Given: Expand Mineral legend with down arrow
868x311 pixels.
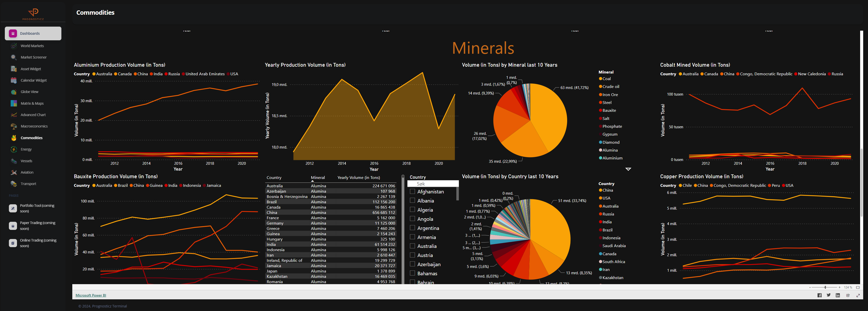Looking at the screenshot, I should [x=628, y=169].
